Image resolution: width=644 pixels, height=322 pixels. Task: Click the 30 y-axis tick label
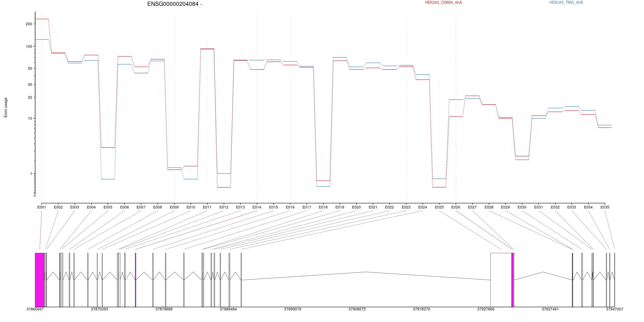[x=30, y=85]
